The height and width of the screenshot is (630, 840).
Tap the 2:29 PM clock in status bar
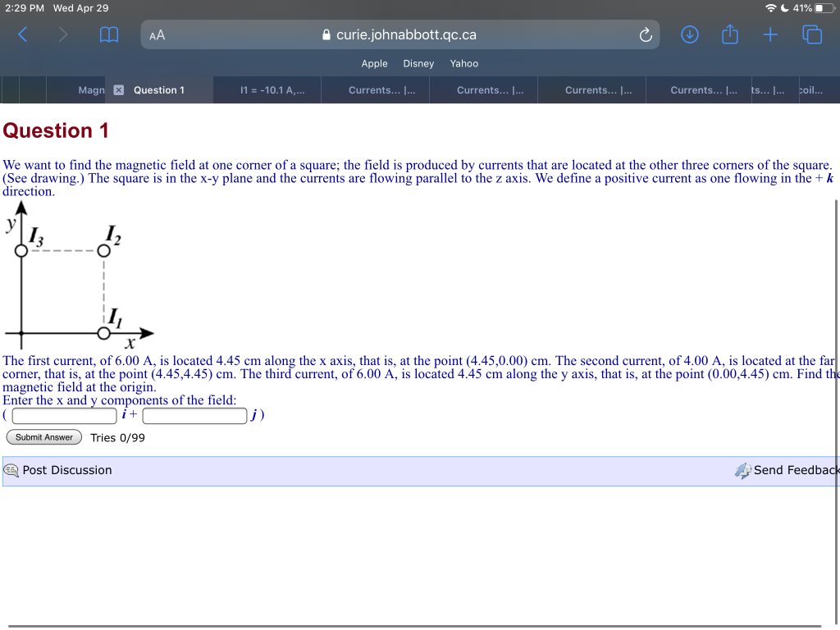25,8
